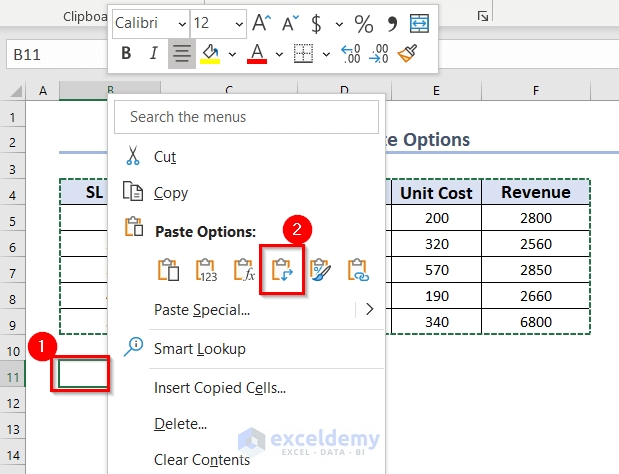Screen dimensions: 619x474
Task: Toggle italic formatting
Action: point(154,53)
